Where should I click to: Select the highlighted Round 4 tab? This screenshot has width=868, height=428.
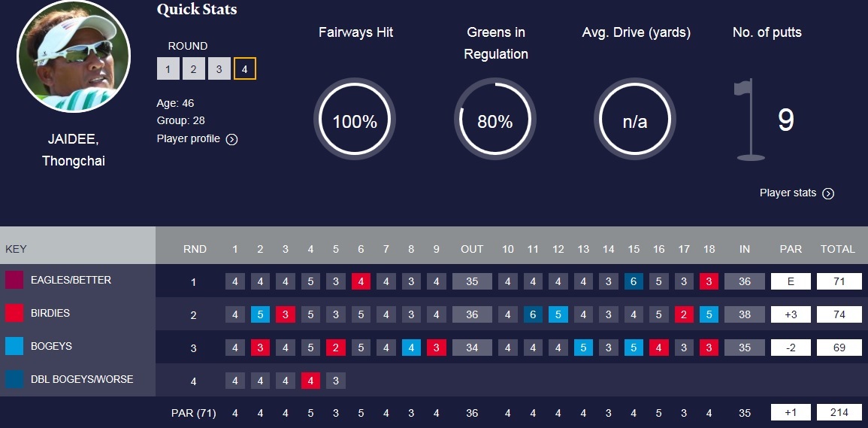coord(245,69)
